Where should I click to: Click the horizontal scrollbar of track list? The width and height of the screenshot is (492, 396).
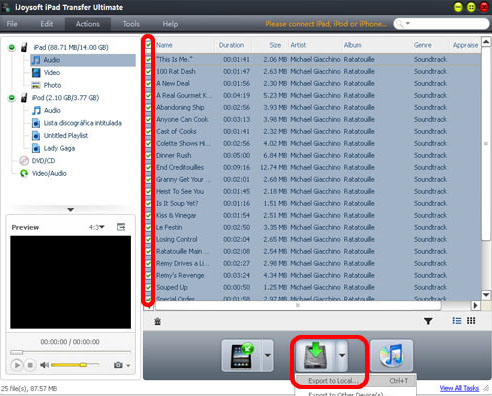pyautogui.click(x=298, y=305)
